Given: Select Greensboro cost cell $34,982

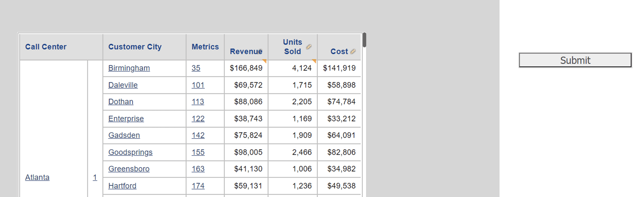Looking at the screenshot, I should (x=339, y=169).
